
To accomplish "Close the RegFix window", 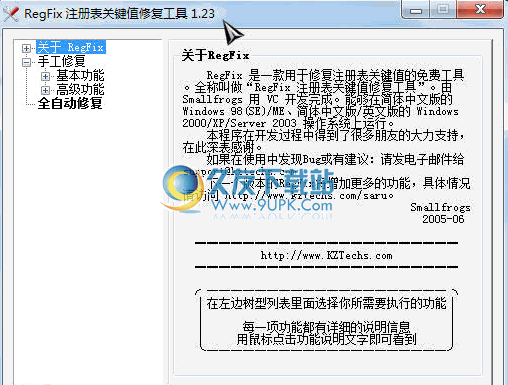I will click(x=480, y=10).
